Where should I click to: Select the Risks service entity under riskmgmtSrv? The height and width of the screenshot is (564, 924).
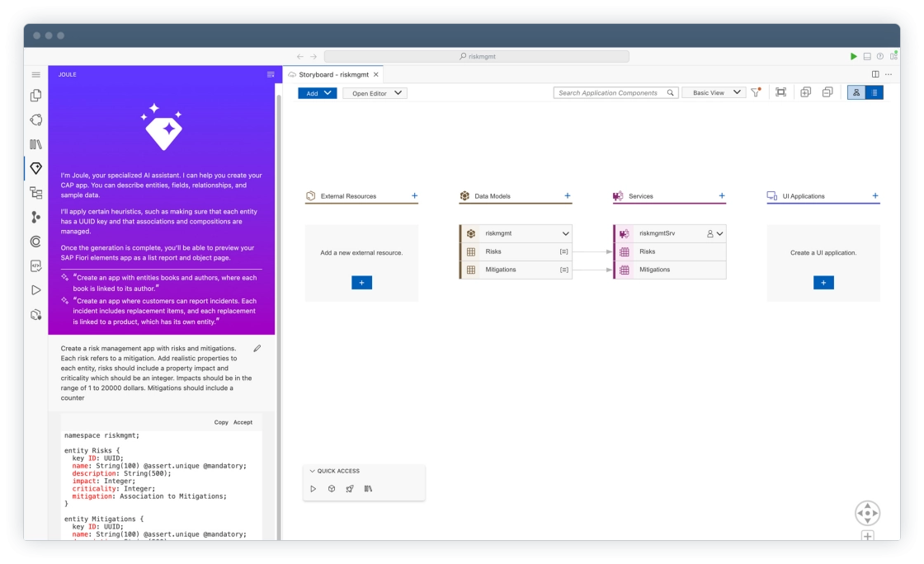click(669, 251)
